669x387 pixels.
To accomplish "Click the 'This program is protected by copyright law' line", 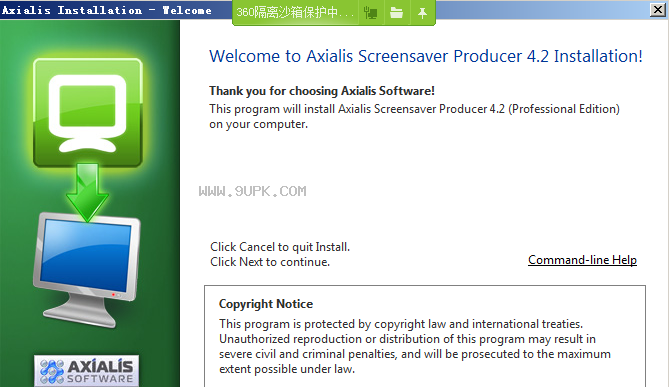I will point(401,324).
